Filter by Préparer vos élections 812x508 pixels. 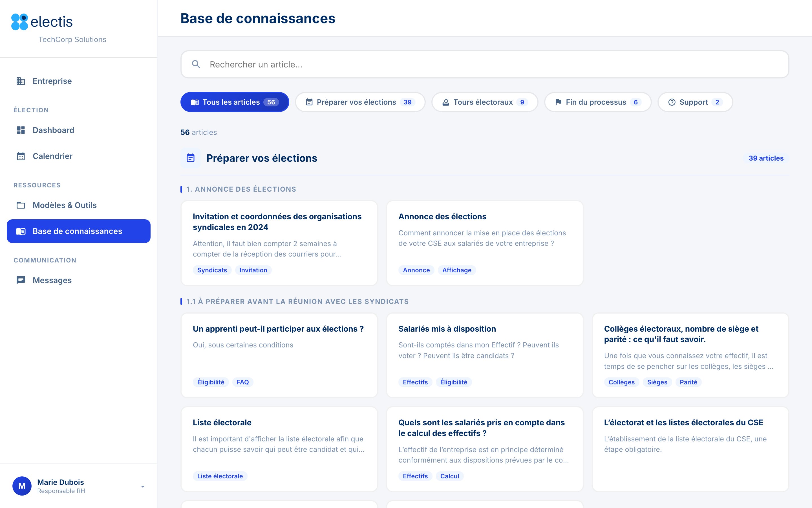(x=360, y=102)
